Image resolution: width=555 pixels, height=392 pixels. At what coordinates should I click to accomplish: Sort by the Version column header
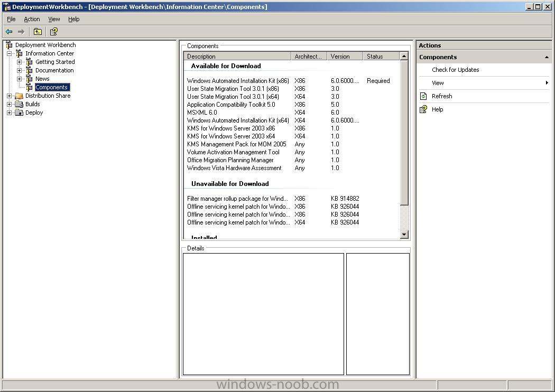click(345, 56)
